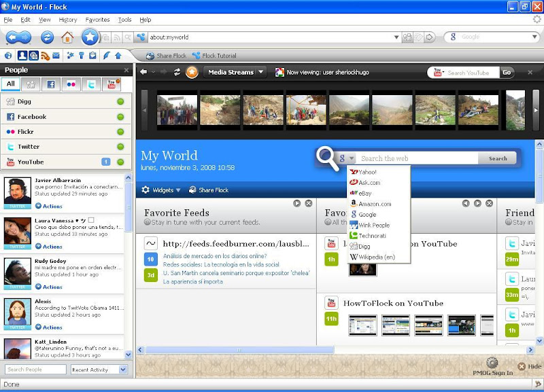Image resolution: width=544 pixels, height=392 pixels.
Task: Select the All tab in People
Action: click(11, 84)
